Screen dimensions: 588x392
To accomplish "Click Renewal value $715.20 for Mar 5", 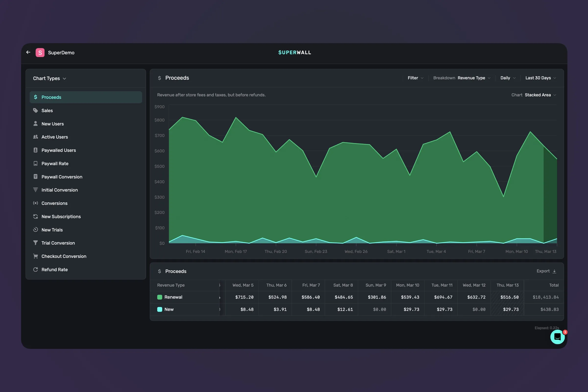I will (x=244, y=297).
